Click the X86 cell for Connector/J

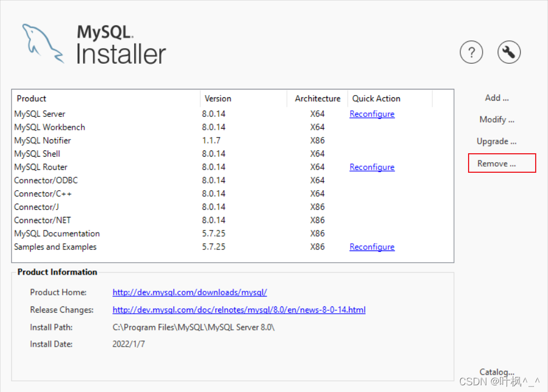pos(318,207)
